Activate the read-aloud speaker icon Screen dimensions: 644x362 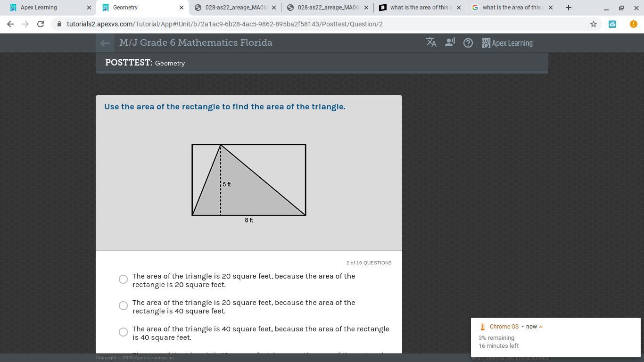[x=450, y=42]
